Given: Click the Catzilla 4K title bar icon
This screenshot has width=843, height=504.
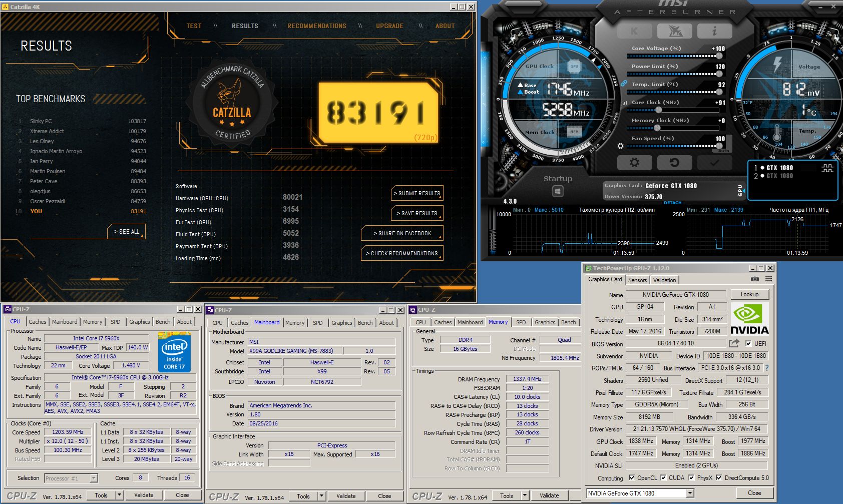Looking at the screenshot, I should point(5,7).
